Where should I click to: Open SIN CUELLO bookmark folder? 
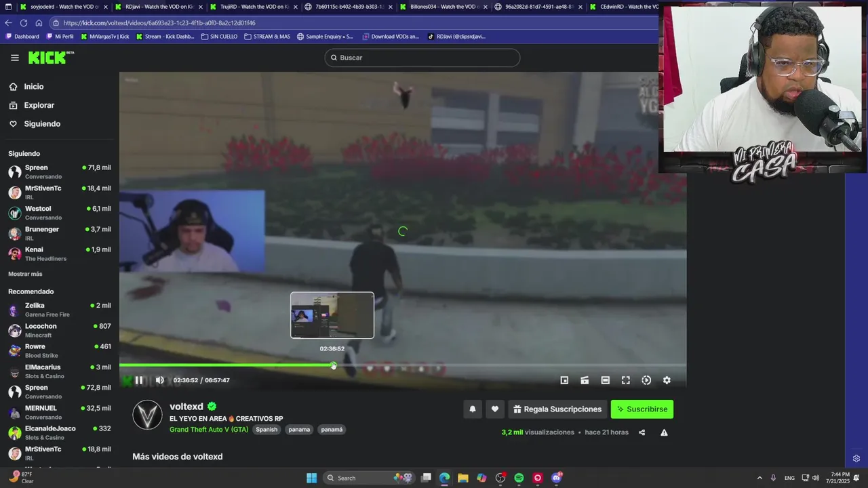point(219,37)
